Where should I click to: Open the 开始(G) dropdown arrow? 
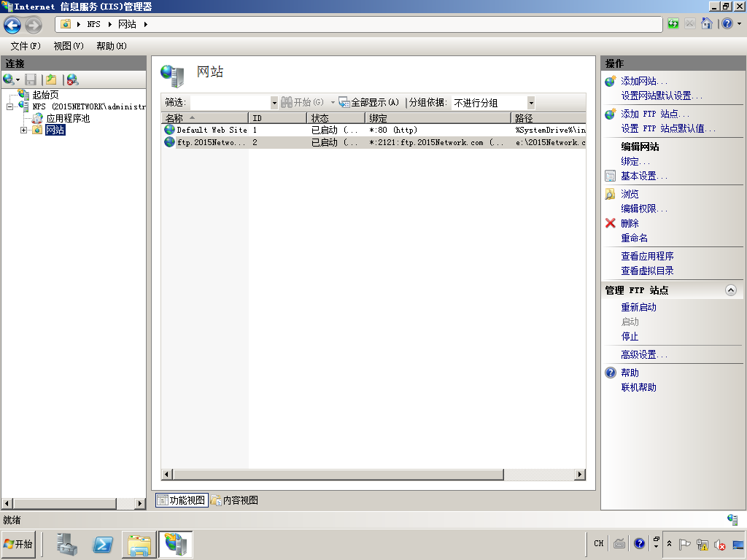tap(333, 102)
